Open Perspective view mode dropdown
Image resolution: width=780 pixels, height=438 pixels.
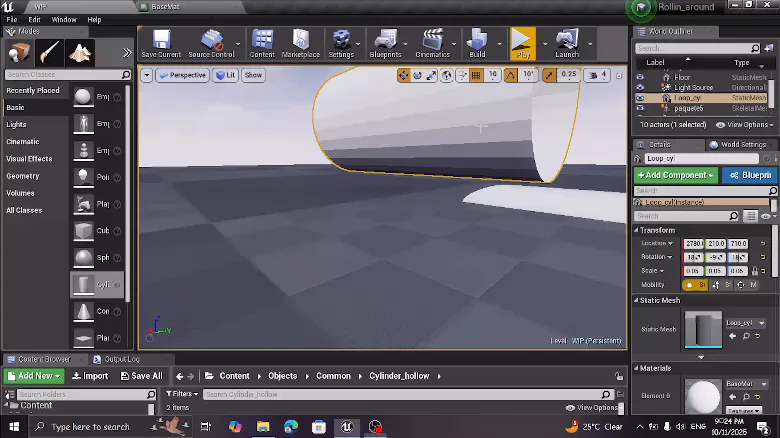183,75
